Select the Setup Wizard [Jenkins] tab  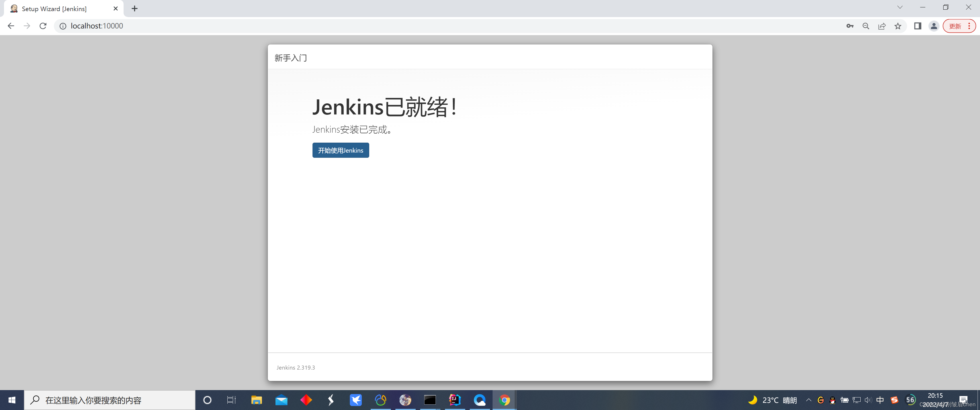[54, 9]
